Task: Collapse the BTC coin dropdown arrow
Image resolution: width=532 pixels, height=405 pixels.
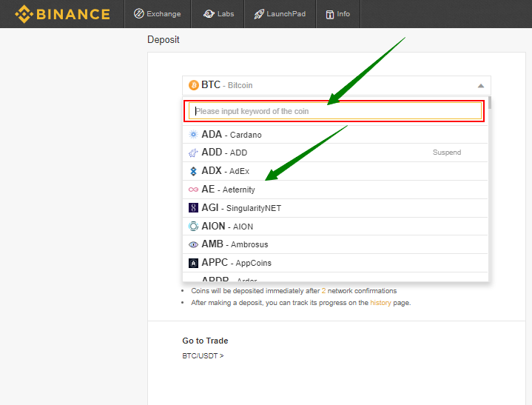Action: [x=480, y=86]
